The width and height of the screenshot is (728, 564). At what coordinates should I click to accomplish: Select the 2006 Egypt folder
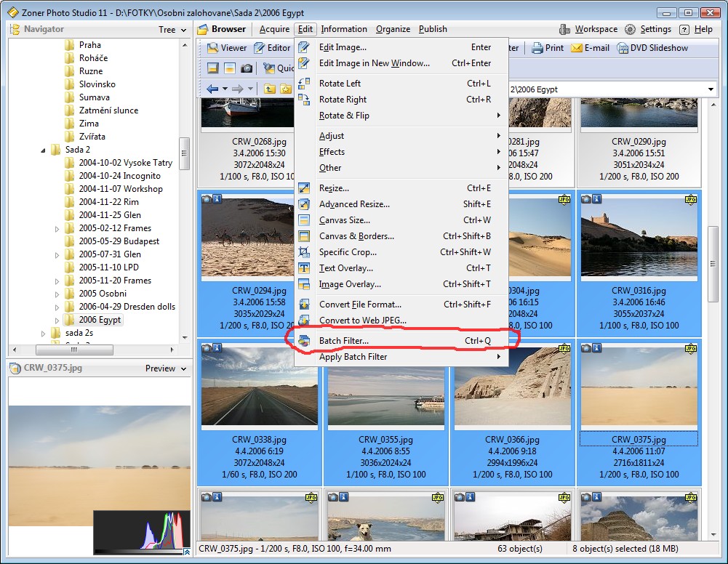point(100,320)
